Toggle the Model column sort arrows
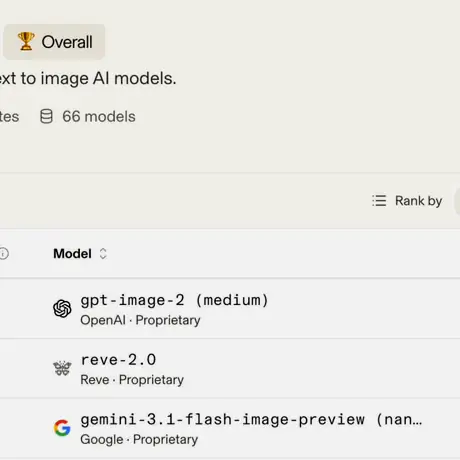Screen dimensions: 460x460 103,254
